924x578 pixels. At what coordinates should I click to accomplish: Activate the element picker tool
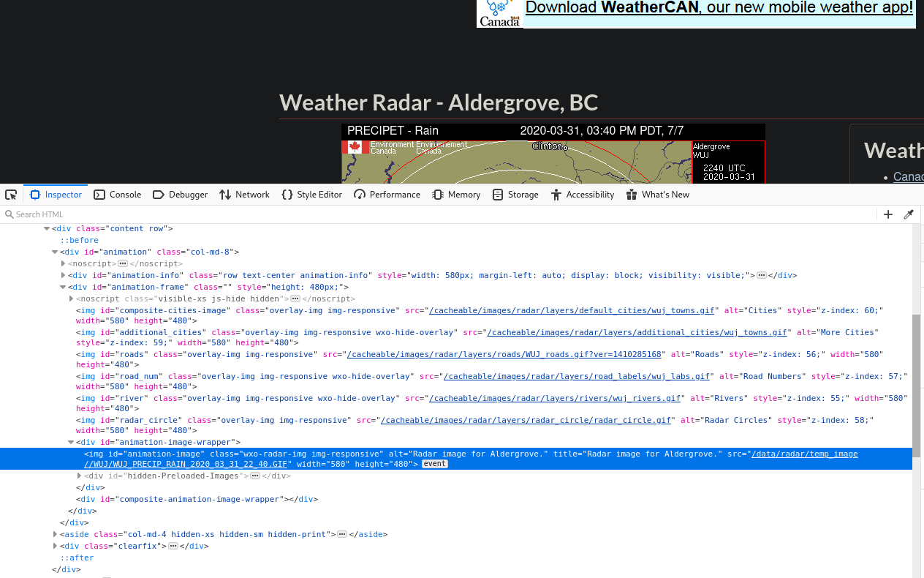coord(11,195)
